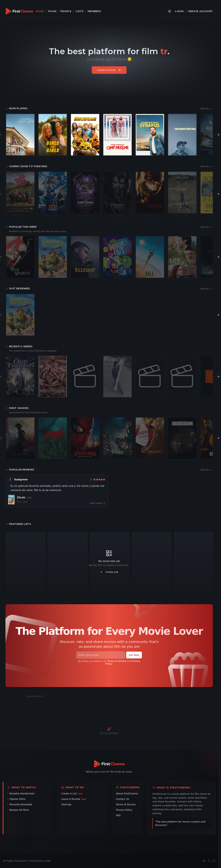Click the search icon beside What Is FirstCinema

(x=154, y=788)
